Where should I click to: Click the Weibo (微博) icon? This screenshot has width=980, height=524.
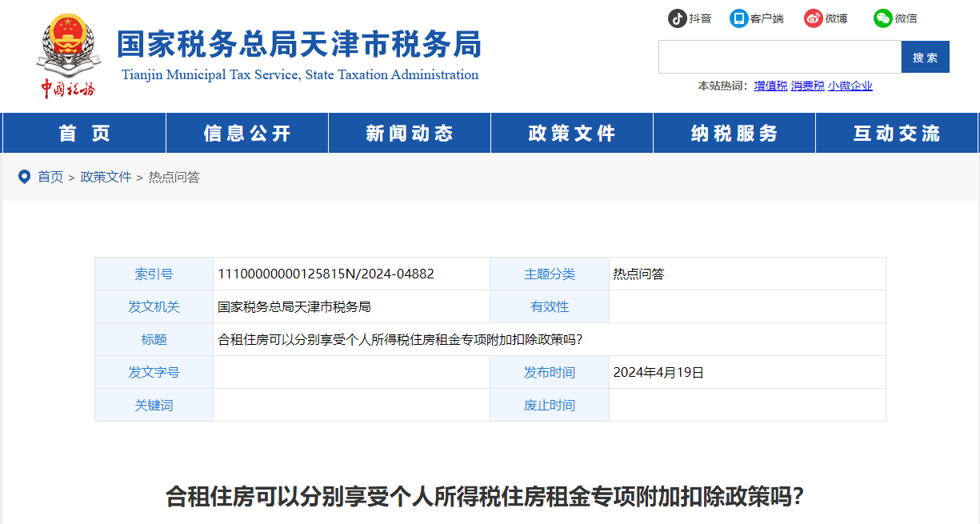coord(814,18)
